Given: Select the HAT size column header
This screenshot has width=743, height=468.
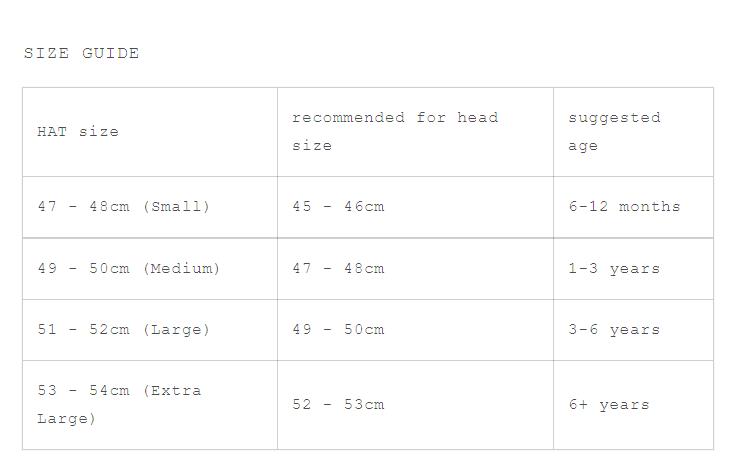Looking at the screenshot, I should 150,132.
